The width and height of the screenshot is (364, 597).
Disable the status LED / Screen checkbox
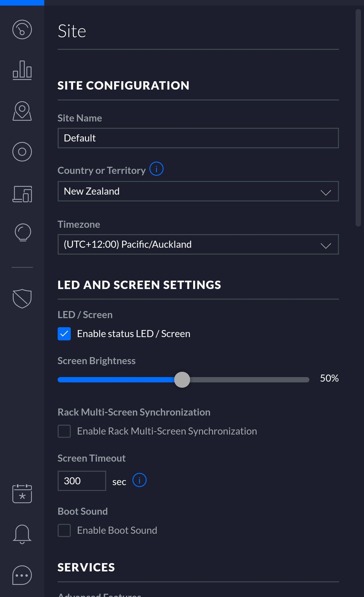(64, 334)
